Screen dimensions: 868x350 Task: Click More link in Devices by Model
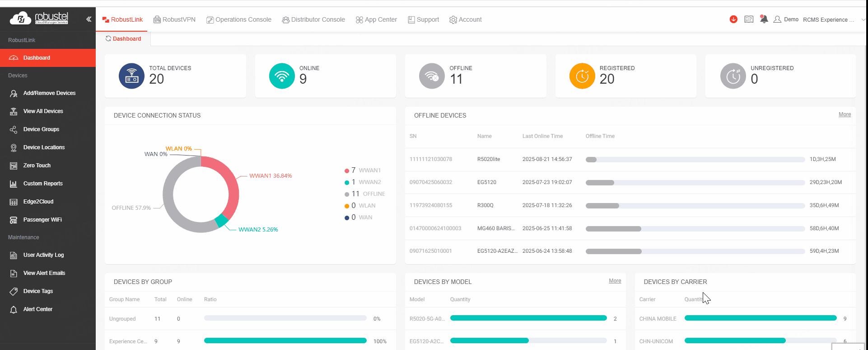[x=615, y=281]
